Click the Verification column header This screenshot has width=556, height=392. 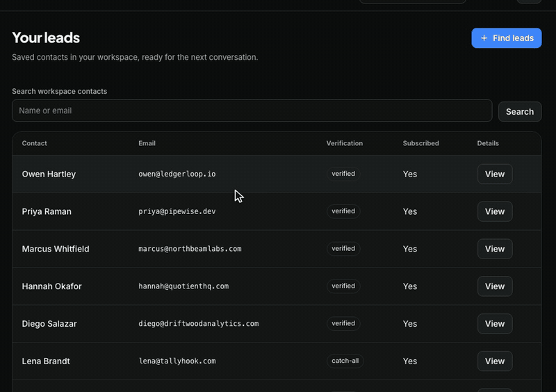click(x=344, y=143)
